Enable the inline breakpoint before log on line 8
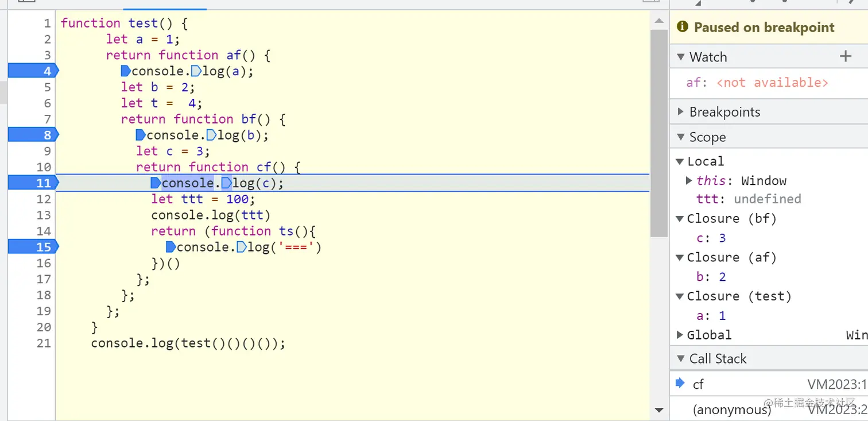 pyautogui.click(x=211, y=136)
